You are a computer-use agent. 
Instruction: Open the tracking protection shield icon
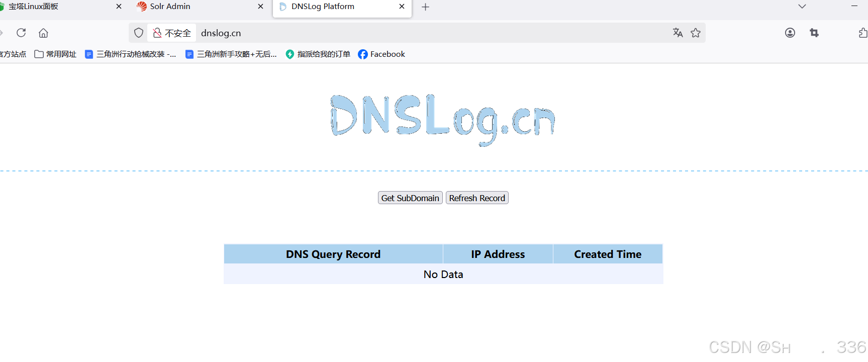[139, 33]
